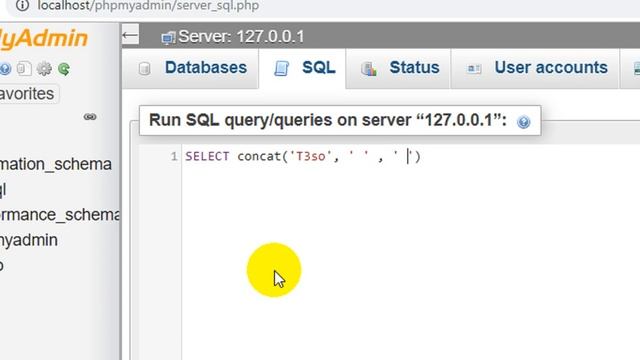Open the Status tab
Viewport: 640px width, 360px height.
coord(398,68)
